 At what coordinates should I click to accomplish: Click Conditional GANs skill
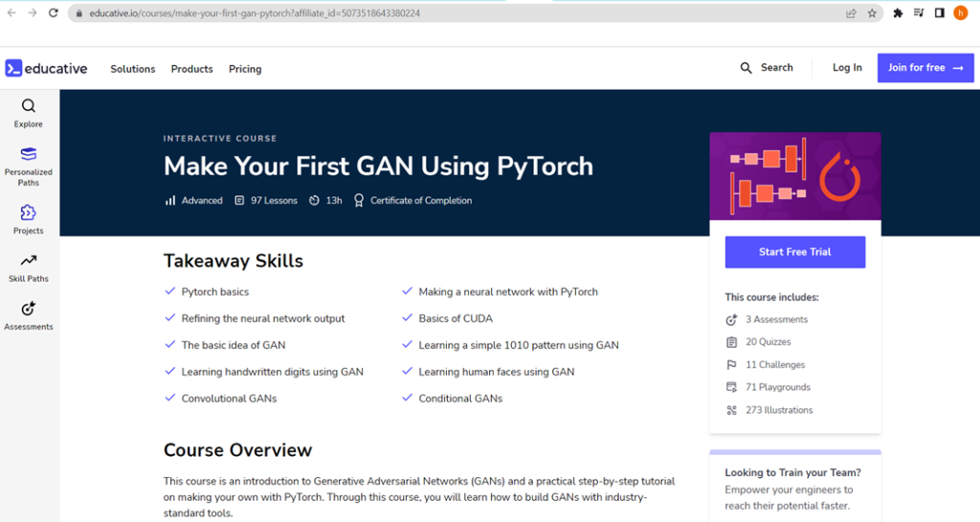coord(460,398)
